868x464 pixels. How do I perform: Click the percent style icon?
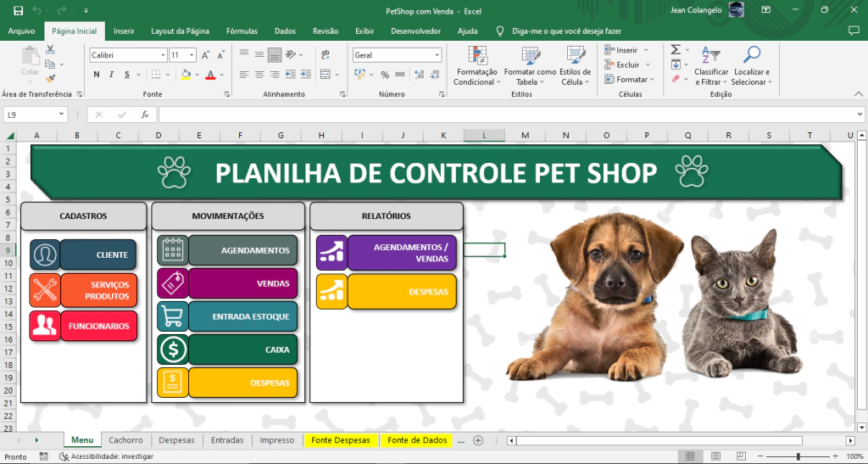386,75
